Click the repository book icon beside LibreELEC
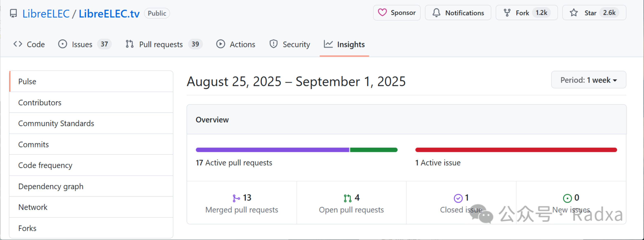The width and height of the screenshot is (644, 240). (14, 13)
